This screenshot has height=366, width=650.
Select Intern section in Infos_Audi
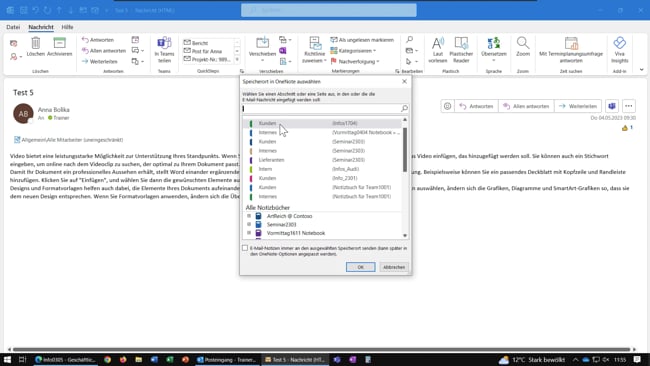point(322,169)
